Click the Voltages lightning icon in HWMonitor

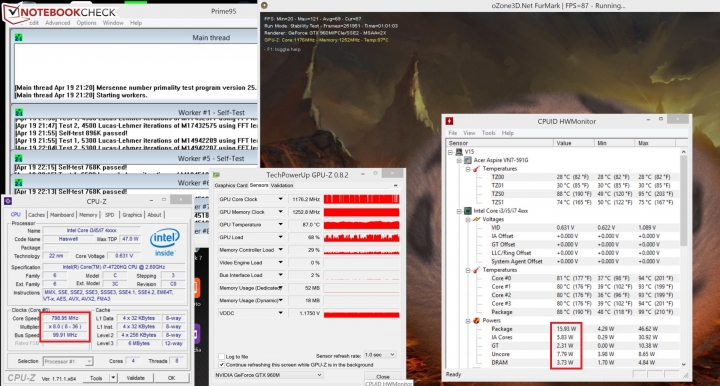pos(477,219)
